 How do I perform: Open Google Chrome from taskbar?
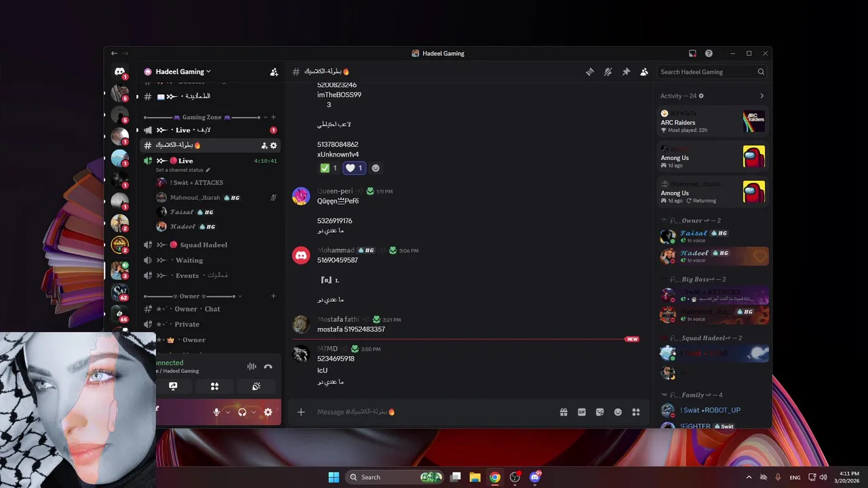point(495,477)
